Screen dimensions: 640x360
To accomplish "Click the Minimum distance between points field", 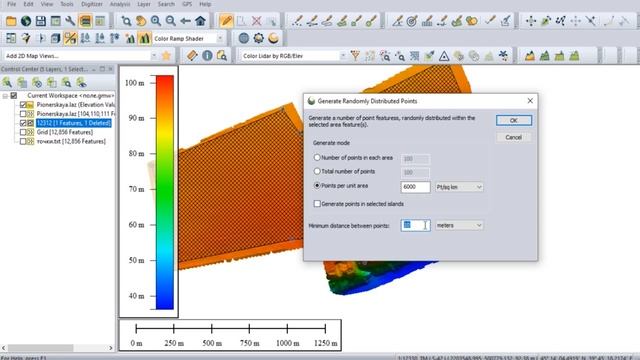I will pyautogui.click(x=415, y=225).
